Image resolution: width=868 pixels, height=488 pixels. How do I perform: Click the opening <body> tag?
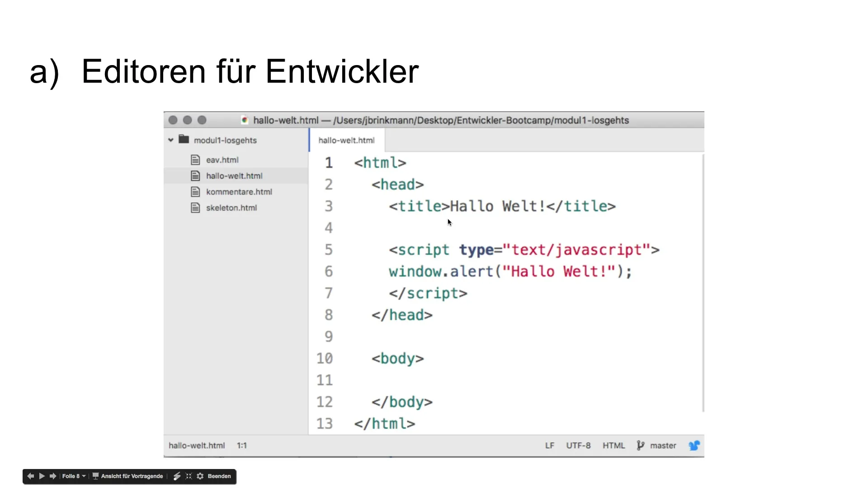[398, 358]
